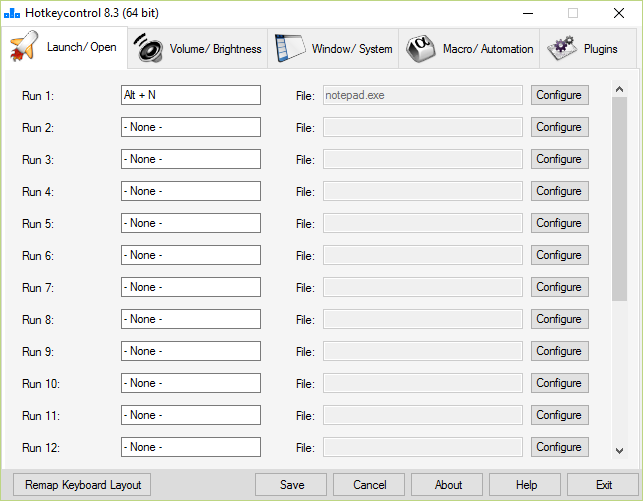Click the Hotkeycontrol app icon in title bar
Image resolution: width=643 pixels, height=501 pixels.
coord(12,13)
